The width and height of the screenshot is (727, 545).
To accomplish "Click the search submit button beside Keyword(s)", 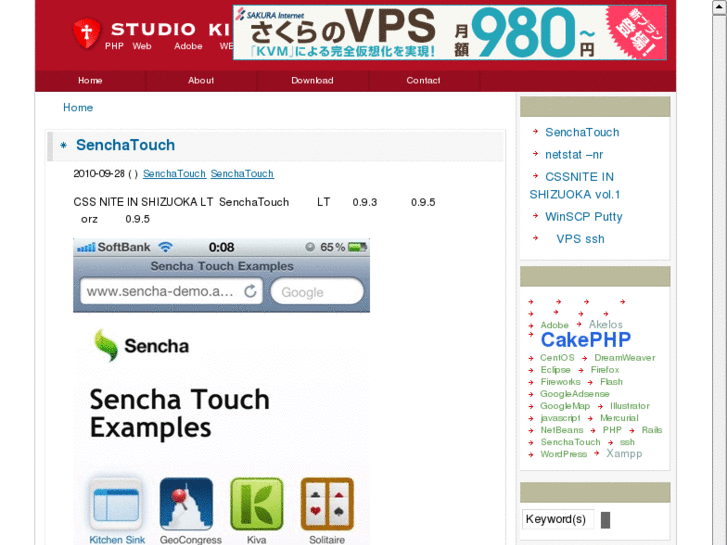I will coord(605,520).
